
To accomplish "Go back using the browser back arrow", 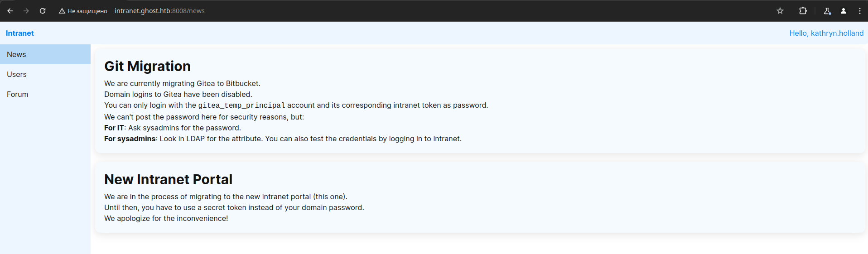I will click(10, 11).
